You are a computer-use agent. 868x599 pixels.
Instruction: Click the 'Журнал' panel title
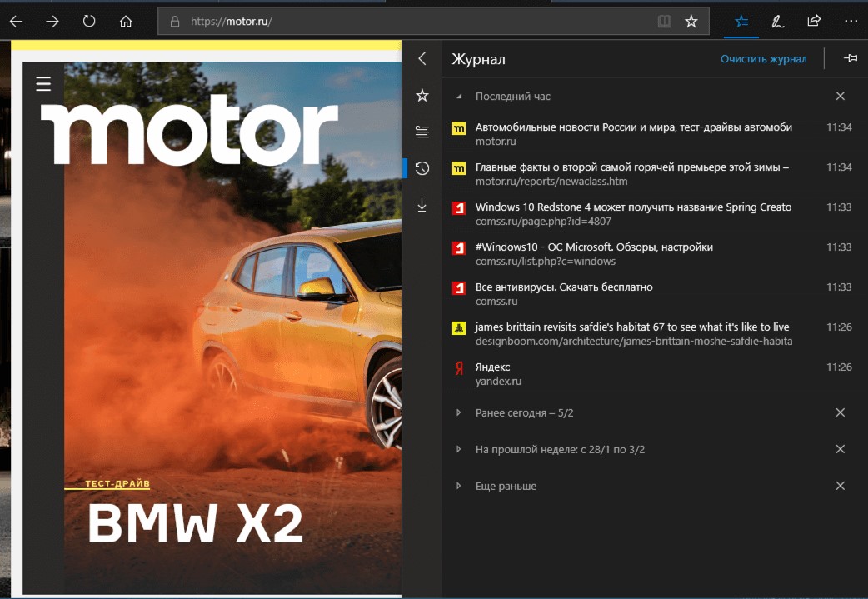[478, 59]
